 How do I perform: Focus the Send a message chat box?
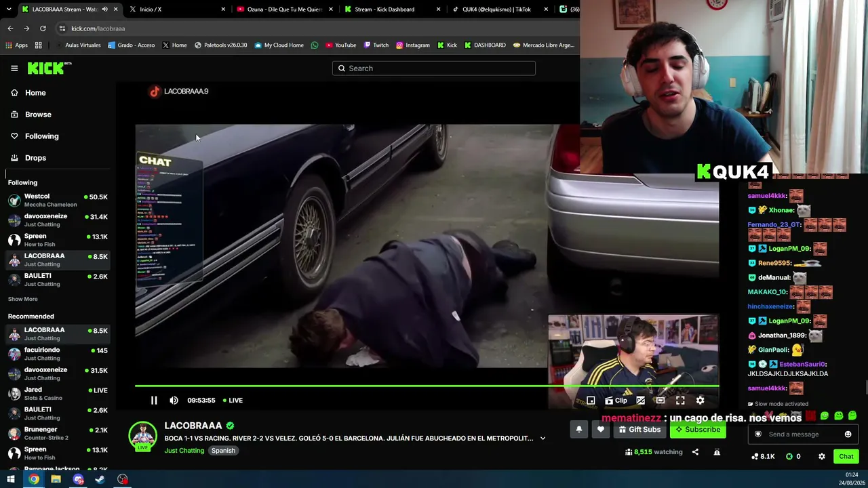[804, 434]
